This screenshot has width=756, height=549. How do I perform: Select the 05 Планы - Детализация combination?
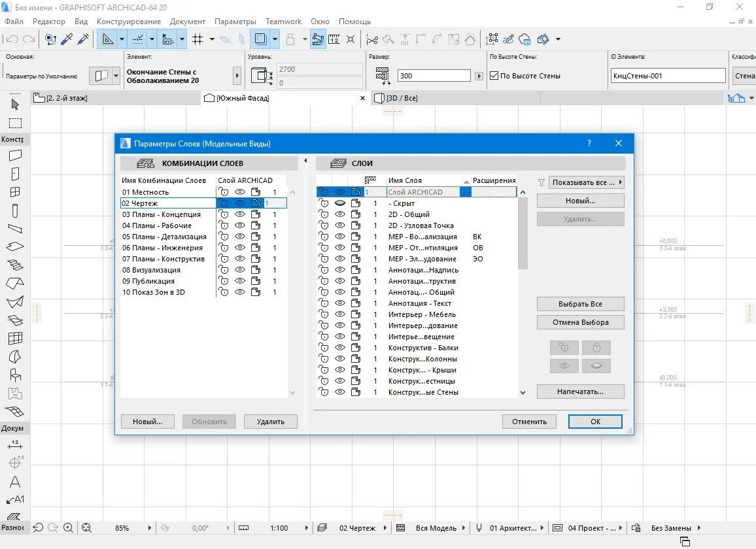click(164, 237)
